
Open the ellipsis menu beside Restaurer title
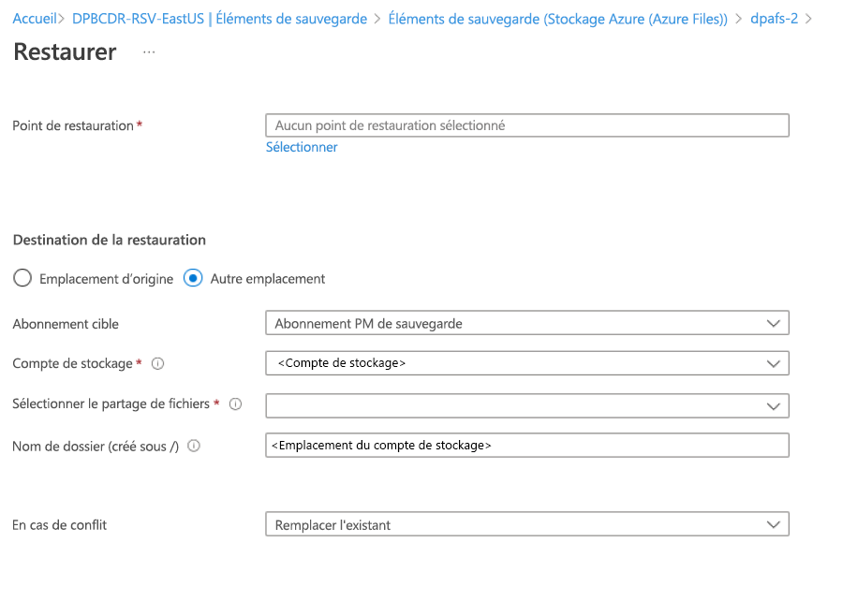[x=149, y=52]
